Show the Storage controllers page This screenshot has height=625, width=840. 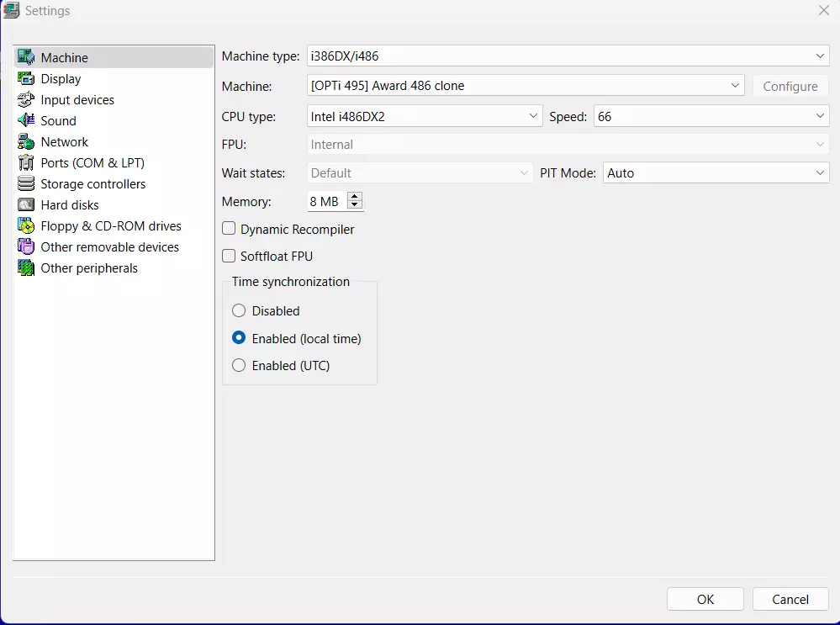114,184
